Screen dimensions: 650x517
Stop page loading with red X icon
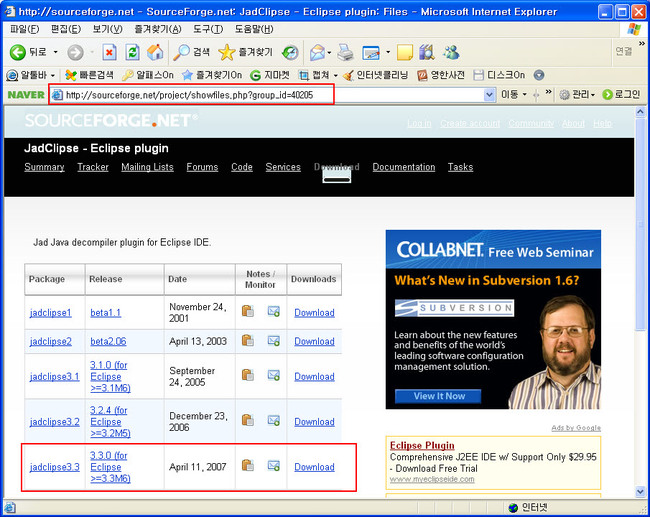pos(109,52)
